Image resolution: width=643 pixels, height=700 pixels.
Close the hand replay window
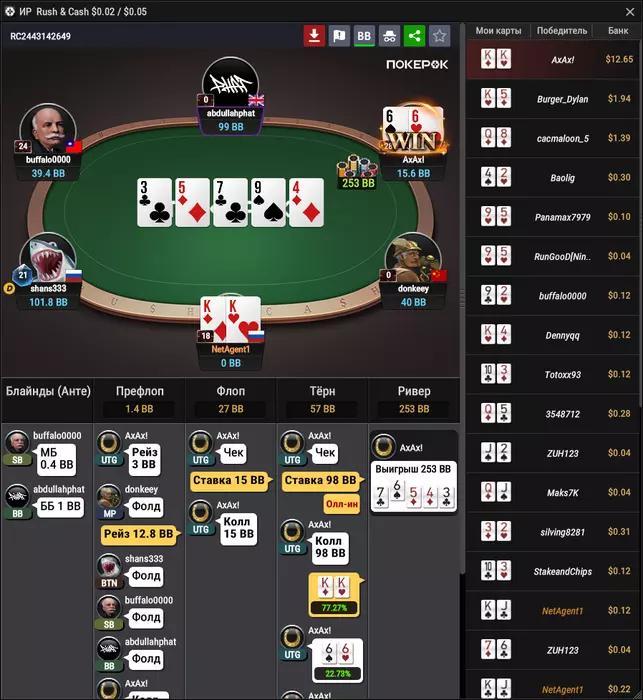point(630,12)
